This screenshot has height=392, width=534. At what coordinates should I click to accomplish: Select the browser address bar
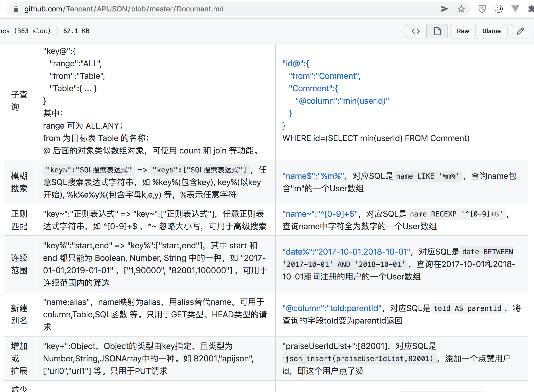pyautogui.click(x=124, y=9)
